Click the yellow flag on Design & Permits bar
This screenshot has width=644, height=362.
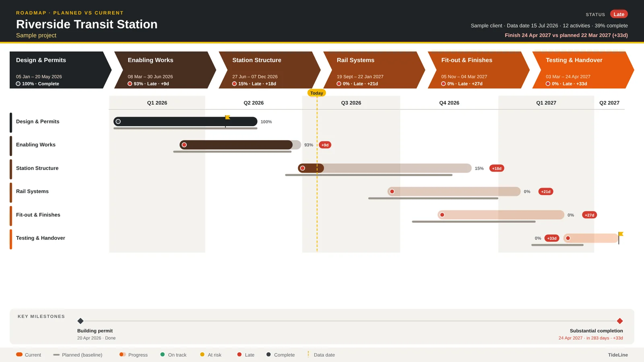pyautogui.click(x=227, y=117)
